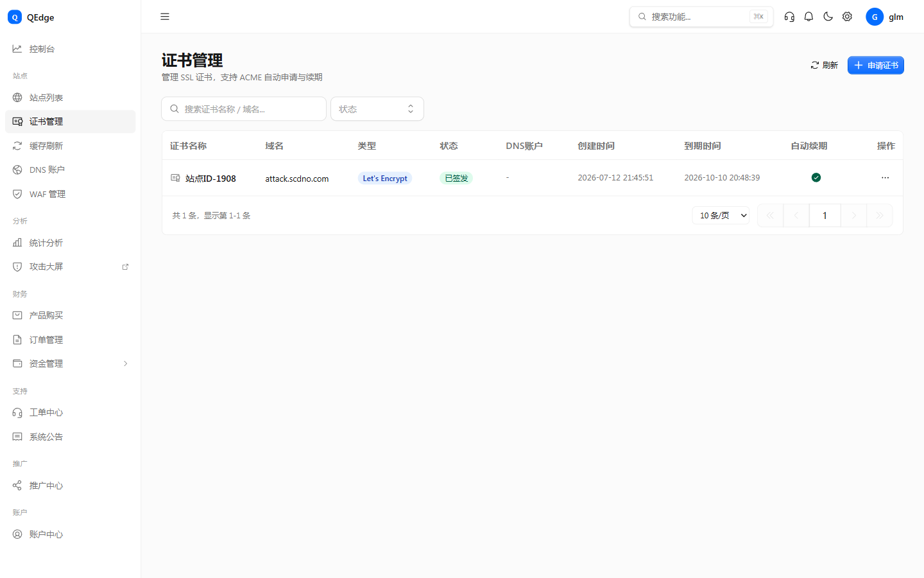Screen dimensions: 924x578
Task: Click the 账户中心 user icon
Action: click(17, 534)
